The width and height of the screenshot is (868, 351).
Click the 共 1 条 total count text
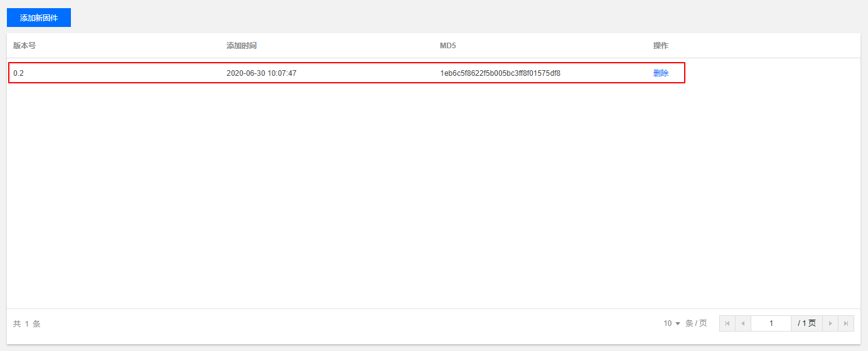pyautogui.click(x=27, y=324)
